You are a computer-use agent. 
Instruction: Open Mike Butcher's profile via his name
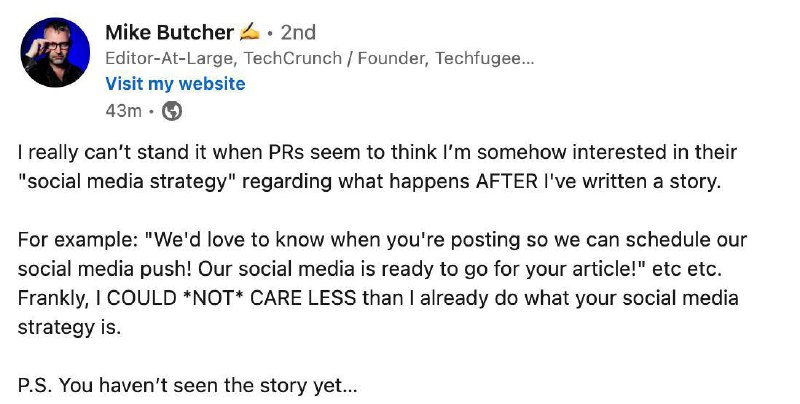pyautogui.click(x=169, y=33)
